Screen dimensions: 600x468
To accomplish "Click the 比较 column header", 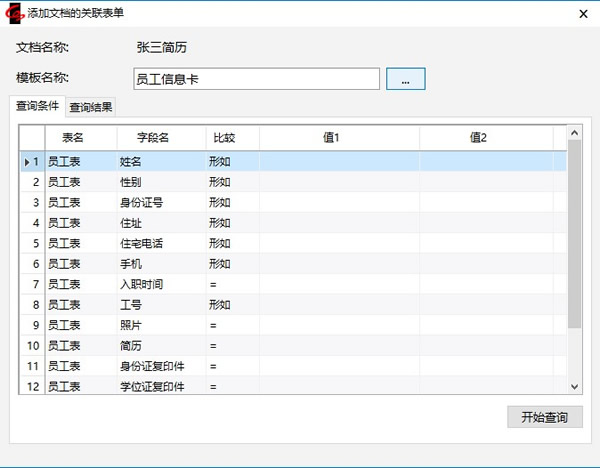I will pyautogui.click(x=225, y=138).
